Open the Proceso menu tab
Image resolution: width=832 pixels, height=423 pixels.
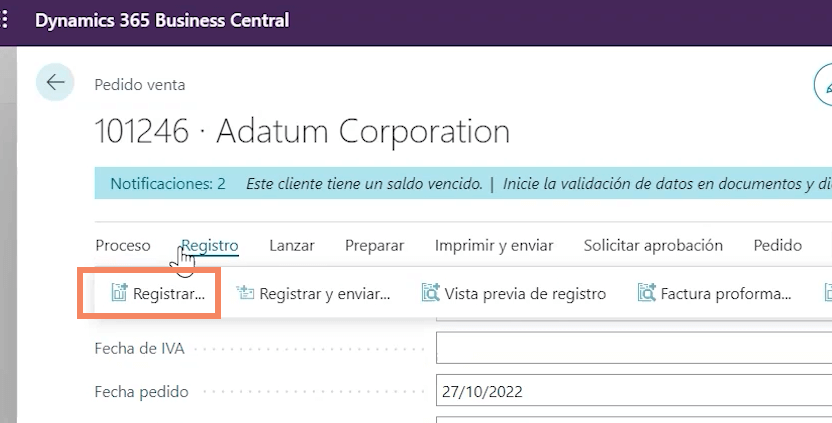[123, 245]
